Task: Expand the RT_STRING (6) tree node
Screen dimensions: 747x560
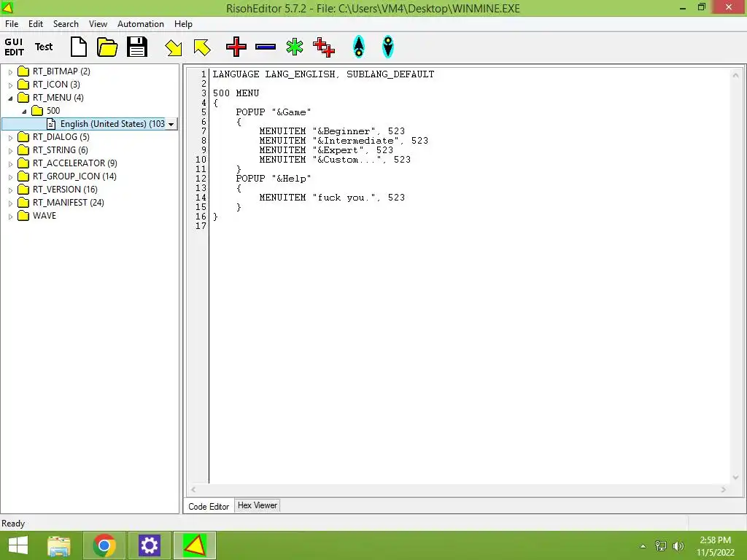Action: click(x=10, y=150)
